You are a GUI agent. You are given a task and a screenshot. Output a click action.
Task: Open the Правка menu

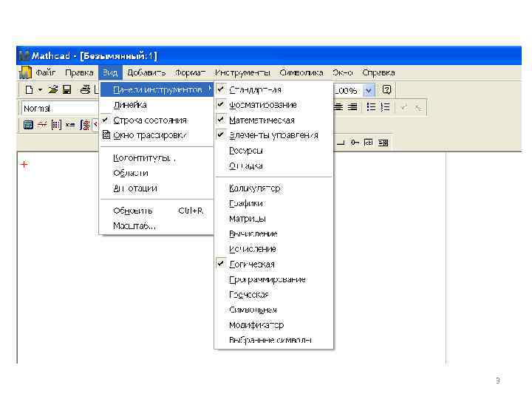click(79, 72)
